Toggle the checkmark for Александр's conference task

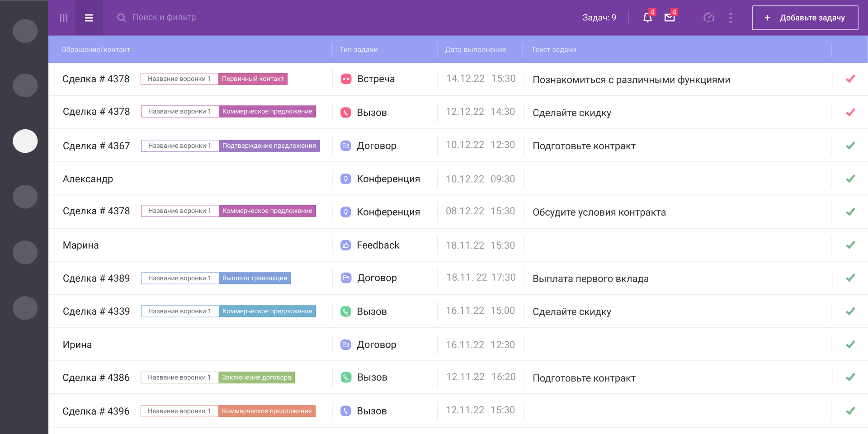(x=850, y=179)
